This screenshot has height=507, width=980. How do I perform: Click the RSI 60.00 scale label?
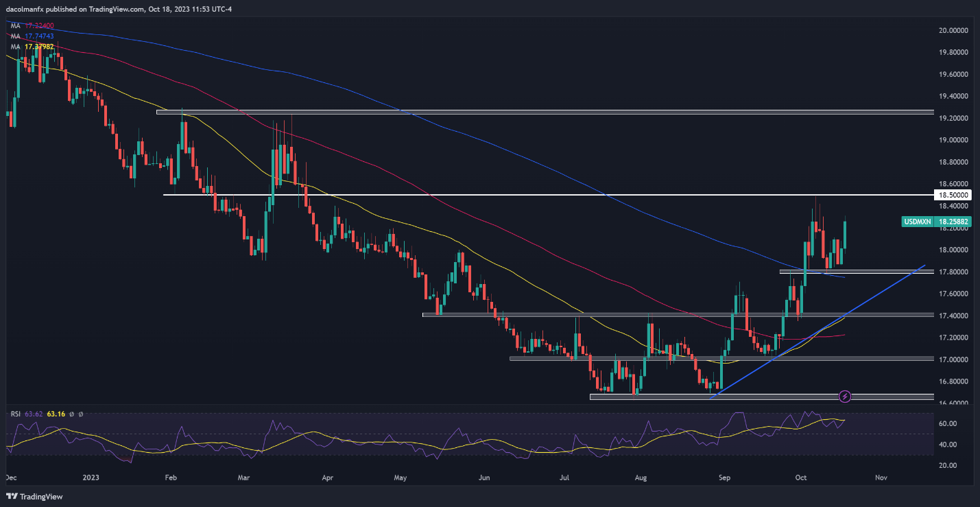(948, 424)
